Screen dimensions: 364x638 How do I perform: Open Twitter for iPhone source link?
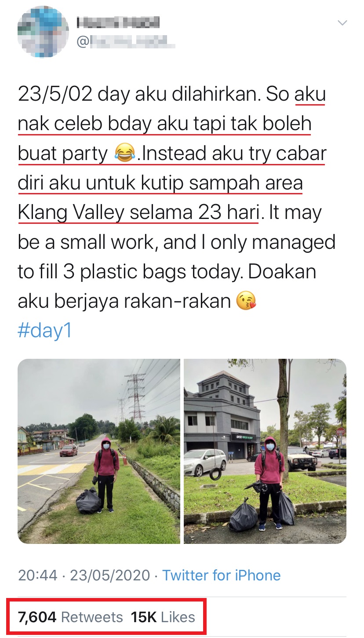222,575
